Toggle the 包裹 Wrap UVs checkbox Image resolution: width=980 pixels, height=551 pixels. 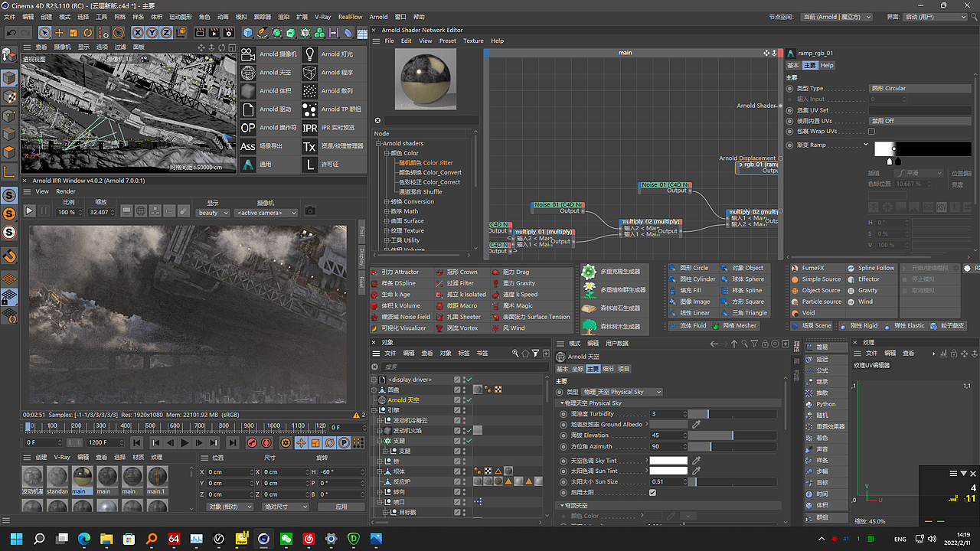[x=871, y=132]
